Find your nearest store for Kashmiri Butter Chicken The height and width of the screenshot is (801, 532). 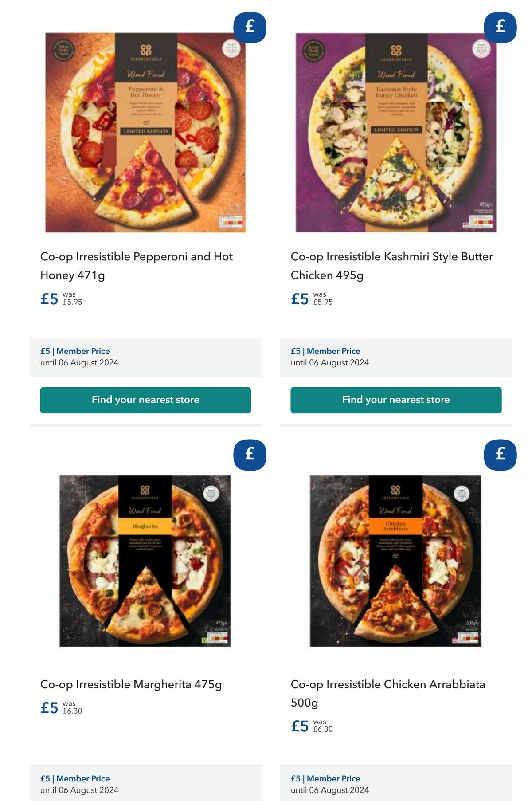coord(395,400)
